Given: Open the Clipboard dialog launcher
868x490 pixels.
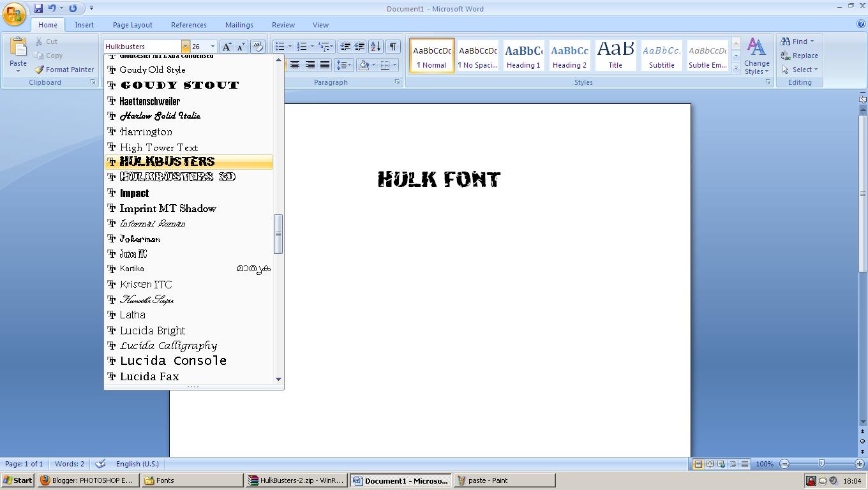Looking at the screenshot, I should [93, 82].
